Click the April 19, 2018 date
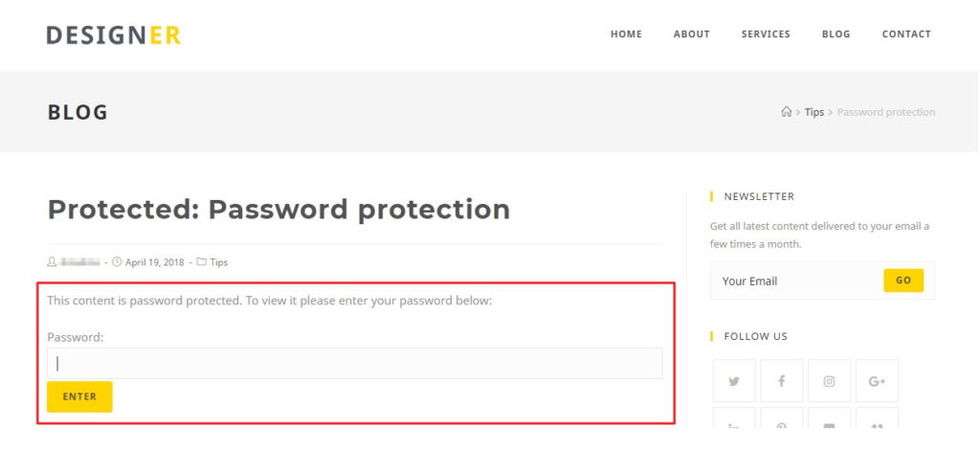This screenshot has height=450, width=980. 154,262
